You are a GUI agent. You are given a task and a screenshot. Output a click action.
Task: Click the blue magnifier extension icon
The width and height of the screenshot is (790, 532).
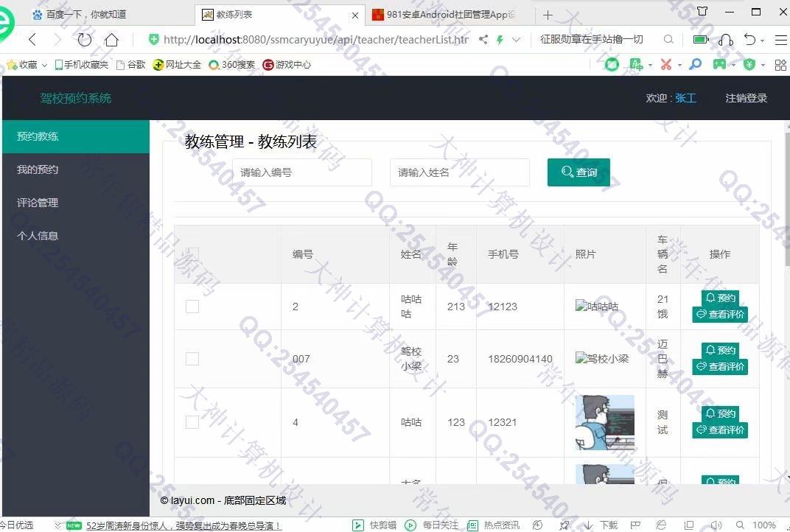pos(695,64)
